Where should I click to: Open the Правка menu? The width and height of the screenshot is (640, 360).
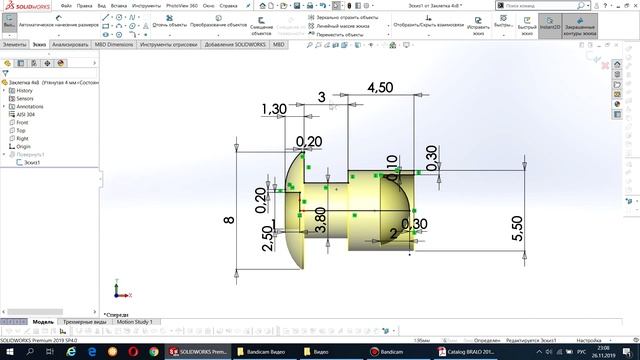84,6
